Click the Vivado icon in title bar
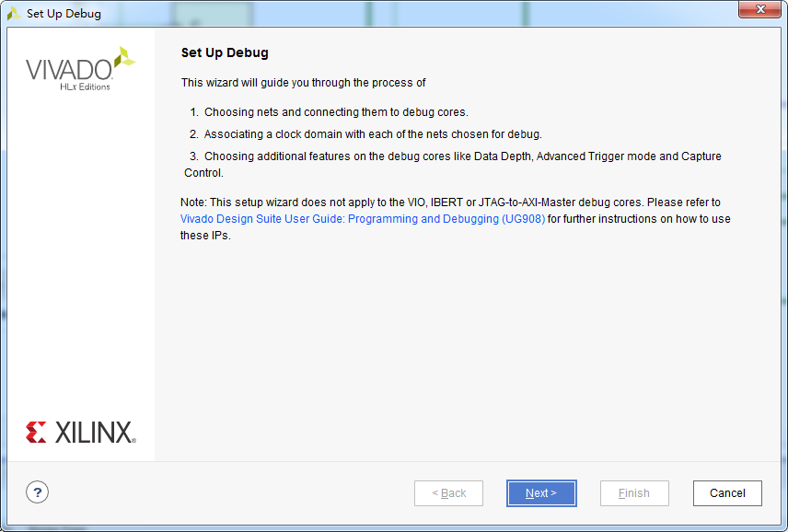The width and height of the screenshot is (788, 532). (14, 14)
